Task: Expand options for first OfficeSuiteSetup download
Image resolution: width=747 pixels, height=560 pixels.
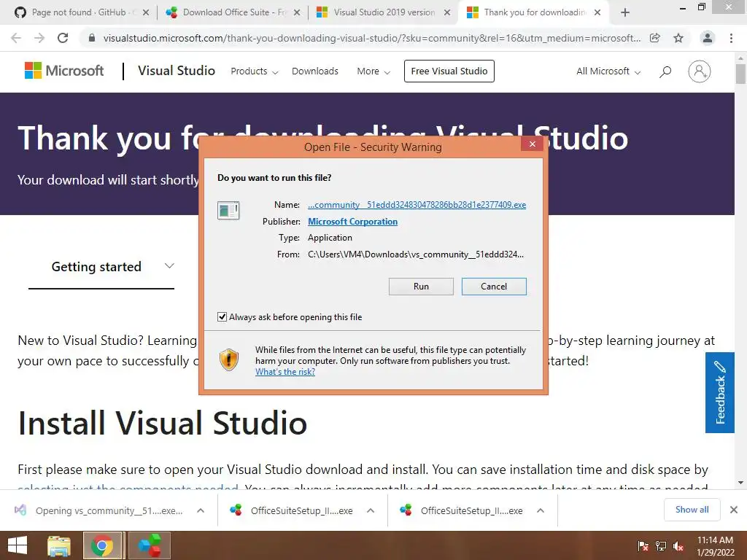Action: (x=370, y=510)
